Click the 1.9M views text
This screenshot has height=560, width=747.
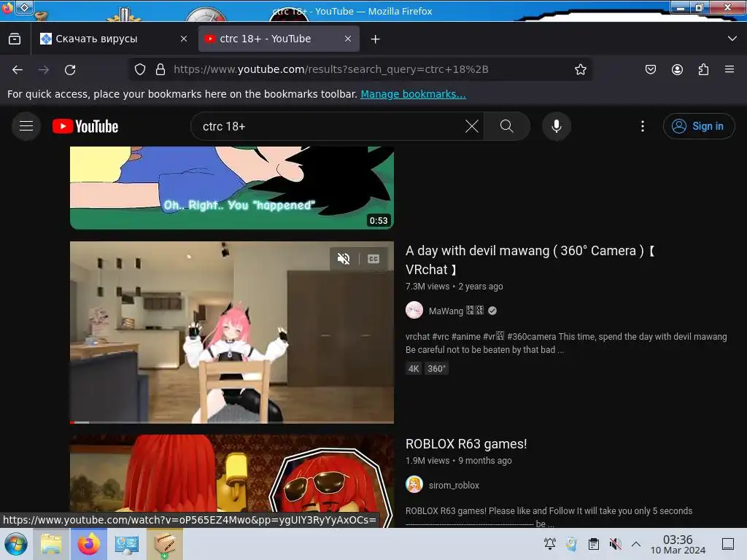(x=427, y=461)
